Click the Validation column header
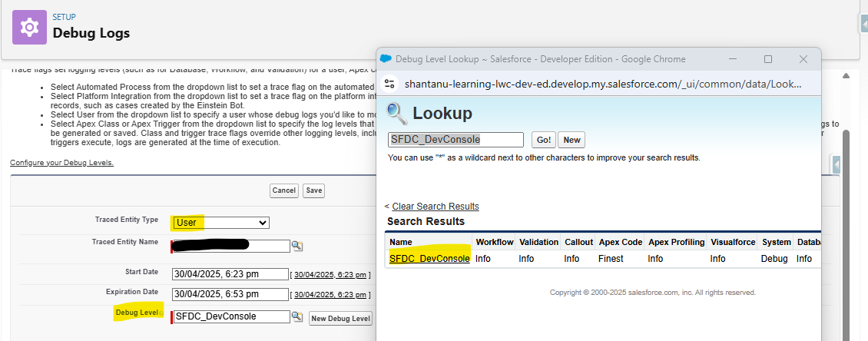868x341 pixels. pos(538,242)
